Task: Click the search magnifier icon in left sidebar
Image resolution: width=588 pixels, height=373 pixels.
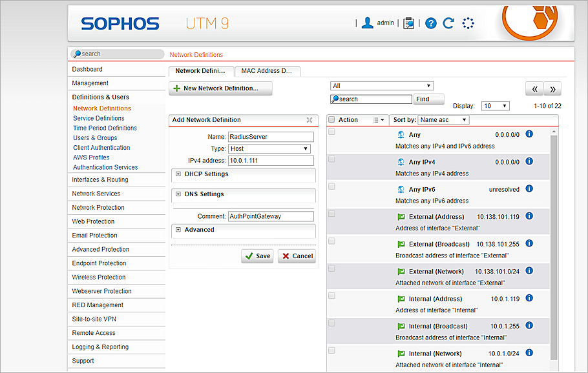Action: [x=77, y=54]
